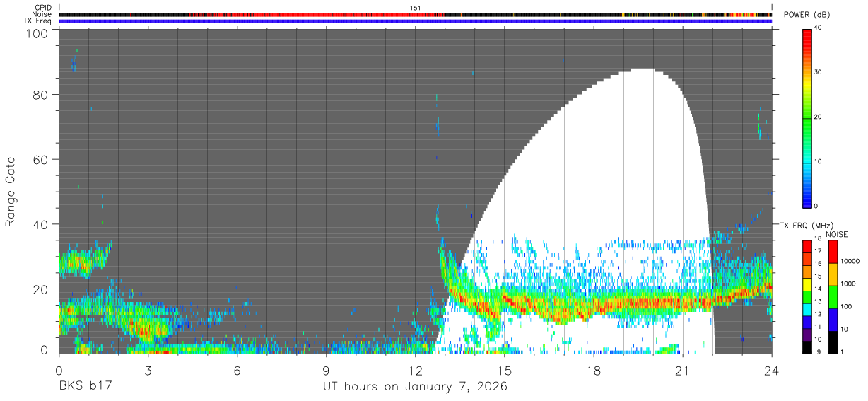
Task: Click the 1 label on the NOISE scale
Action: pyautogui.click(x=843, y=351)
